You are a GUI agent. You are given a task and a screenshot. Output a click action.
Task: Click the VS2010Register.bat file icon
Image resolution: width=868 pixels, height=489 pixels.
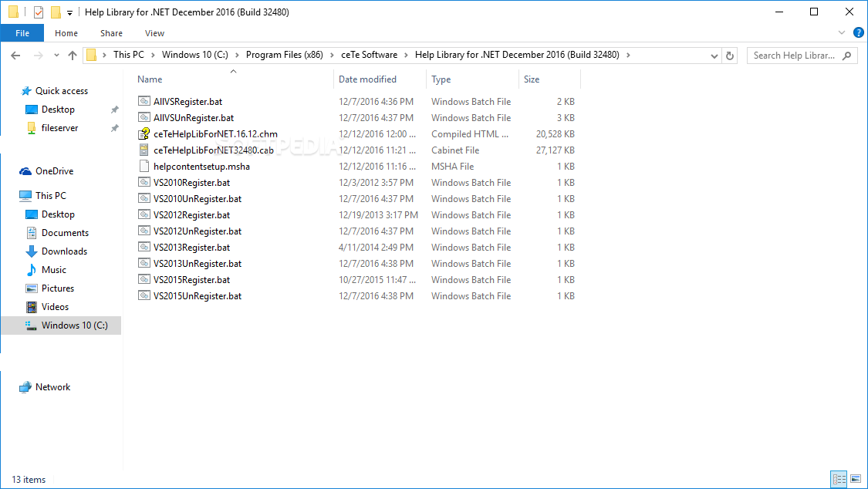click(x=144, y=182)
